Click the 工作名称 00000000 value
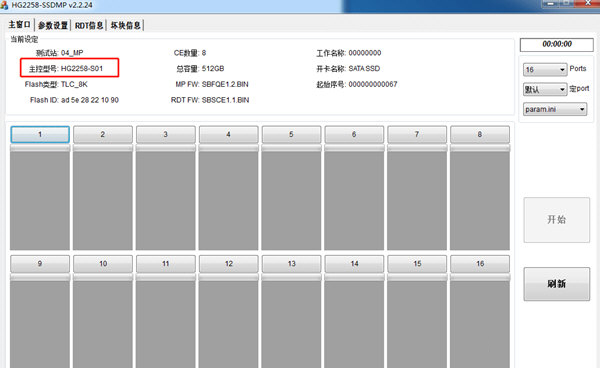 (x=365, y=53)
